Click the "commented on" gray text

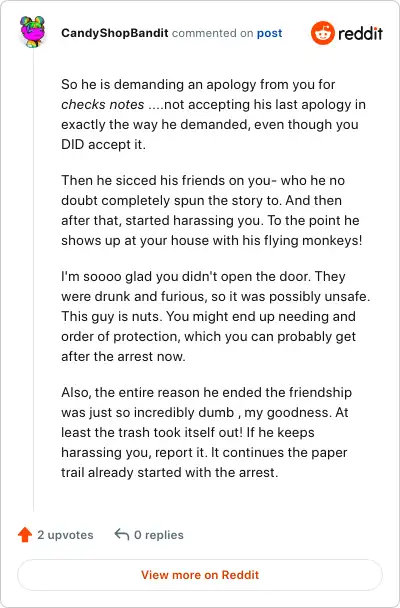[x=212, y=33]
